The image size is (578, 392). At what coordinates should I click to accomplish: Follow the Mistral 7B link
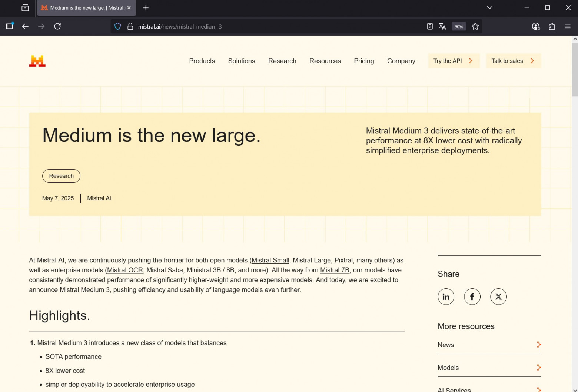pyautogui.click(x=335, y=270)
